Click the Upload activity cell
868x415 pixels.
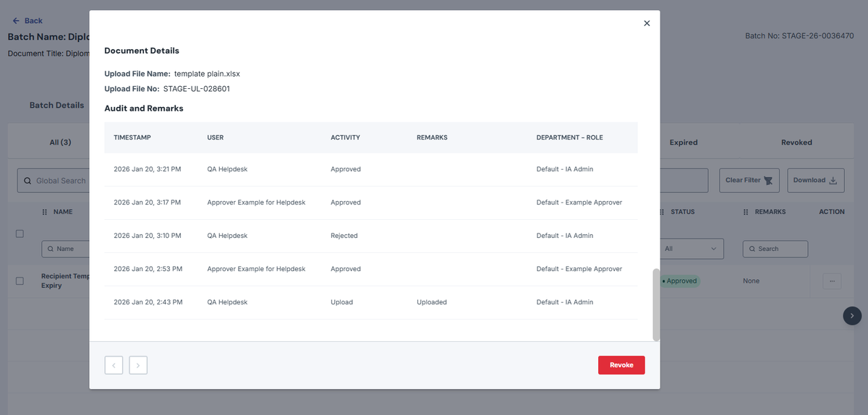pos(341,302)
